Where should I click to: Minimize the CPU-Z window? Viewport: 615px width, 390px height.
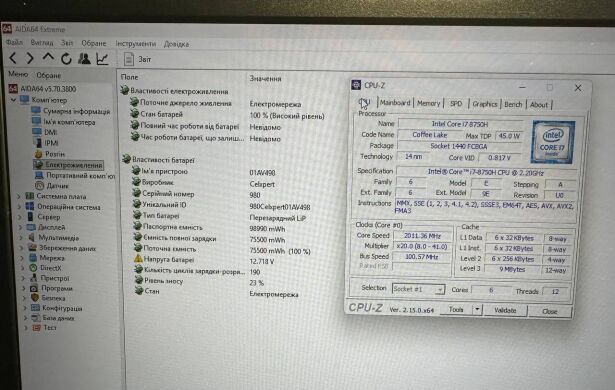[x=522, y=87]
